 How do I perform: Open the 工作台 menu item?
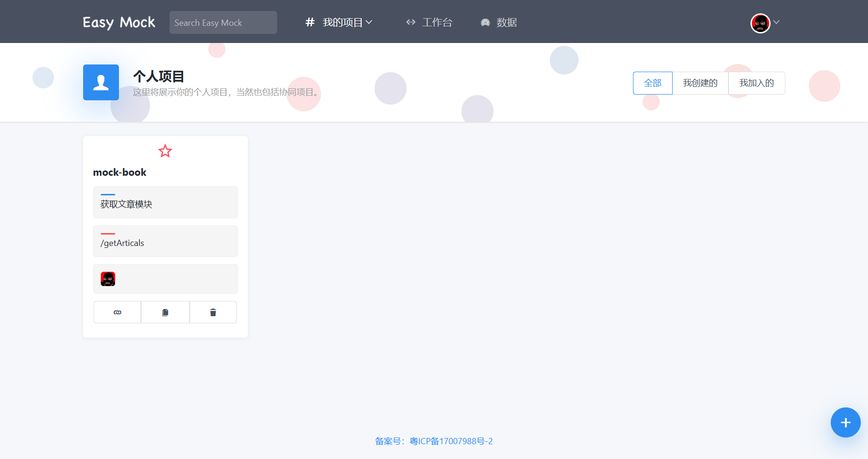[x=436, y=22]
